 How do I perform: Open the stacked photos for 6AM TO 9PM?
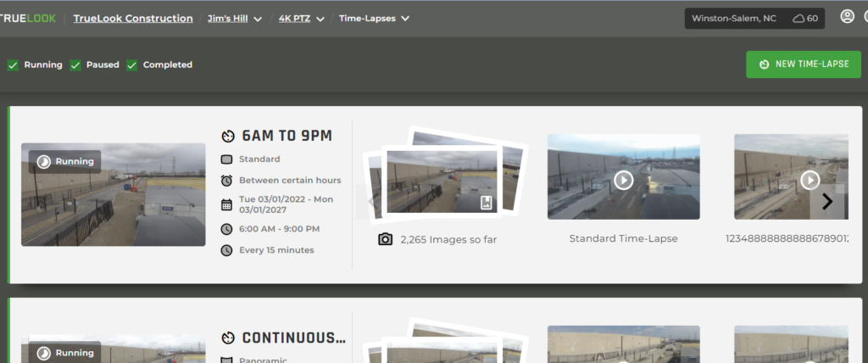click(x=445, y=176)
